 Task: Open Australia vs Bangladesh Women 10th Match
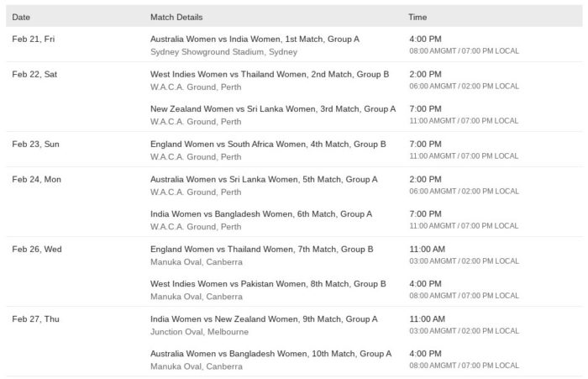click(270, 354)
